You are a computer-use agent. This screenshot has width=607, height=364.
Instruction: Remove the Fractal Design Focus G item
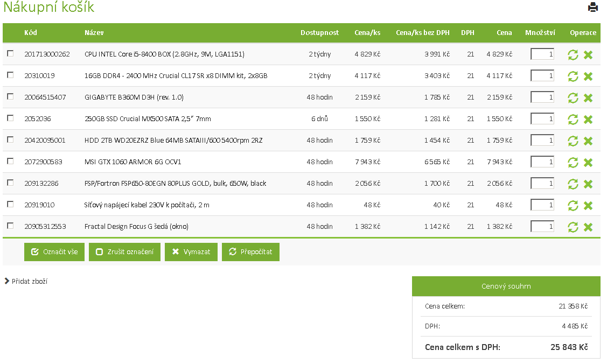tap(588, 227)
